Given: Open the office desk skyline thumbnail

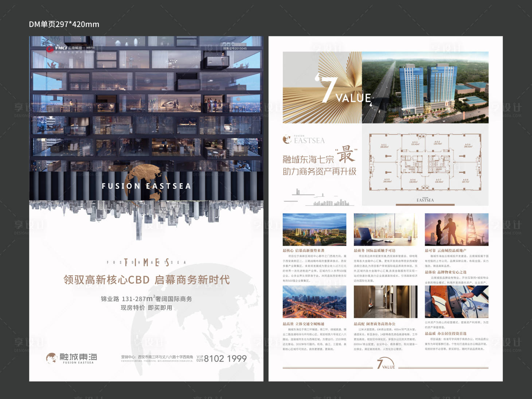Looking at the screenshot, I should point(386,230).
